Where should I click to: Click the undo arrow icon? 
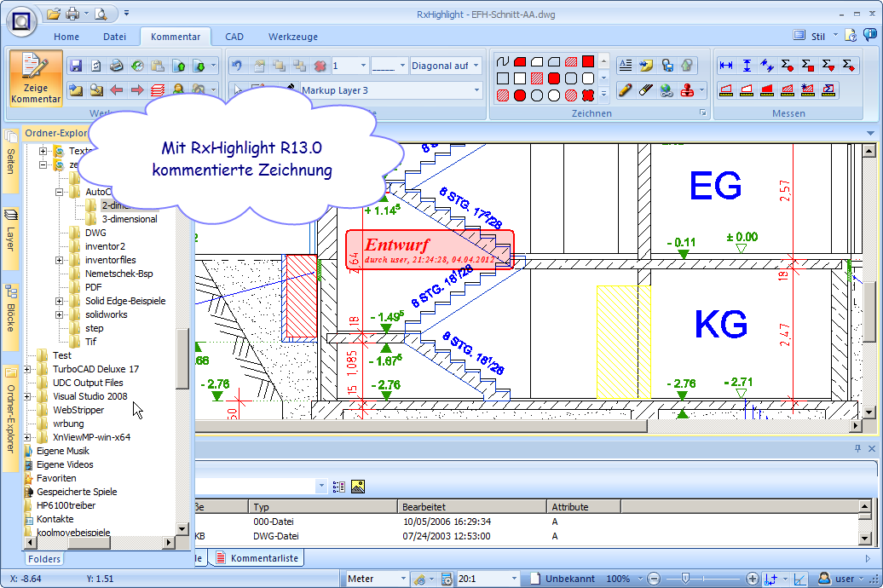pyautogui.click(x=237, y=66)
